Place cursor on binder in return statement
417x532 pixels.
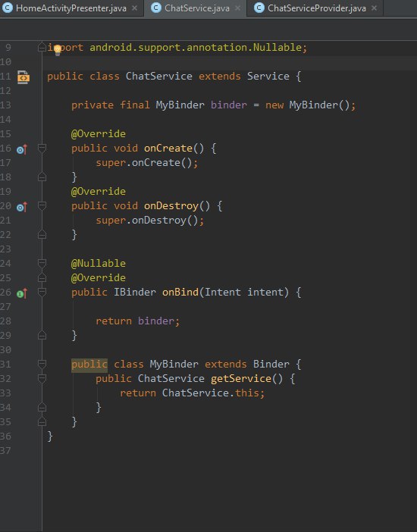pyautogui.click(x=156, y=321)
